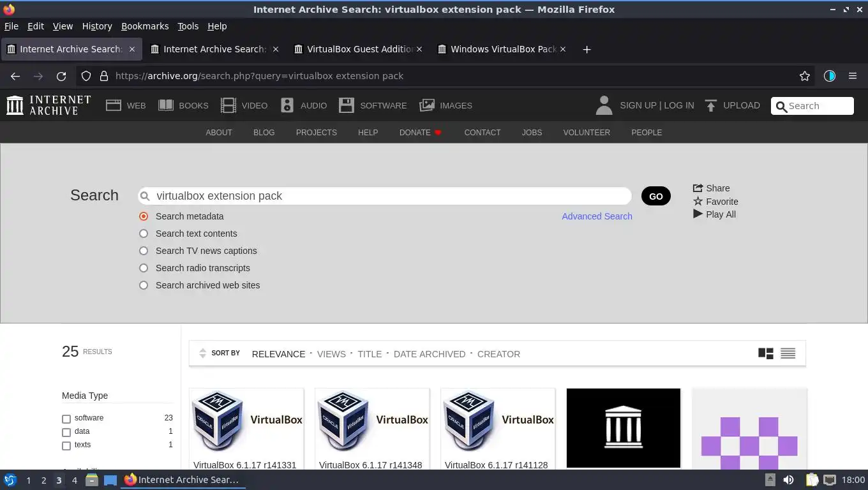Image resolution: width=868 pixels, height=490 pixels.
Task: Open a new tab with plus button
Action: click(587, 49)
